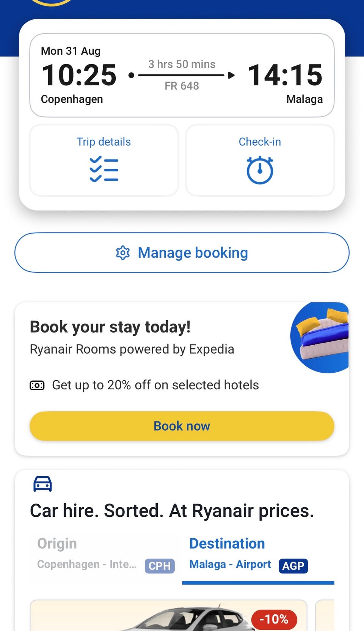Click the gear icon in Manage booking
The image size is (364, 631).
pos(123,253)
